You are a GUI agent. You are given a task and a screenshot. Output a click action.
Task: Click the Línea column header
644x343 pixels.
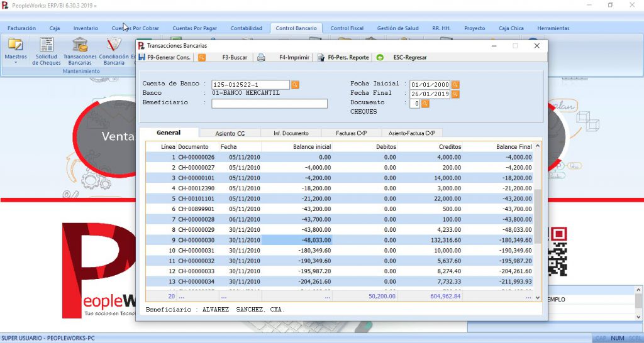pos(162,147)
